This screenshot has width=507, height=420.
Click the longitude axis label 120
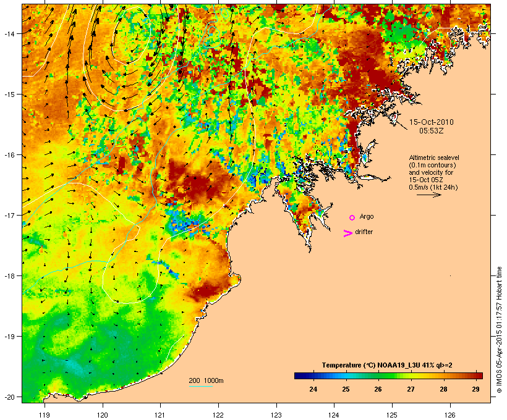point(103,415)
